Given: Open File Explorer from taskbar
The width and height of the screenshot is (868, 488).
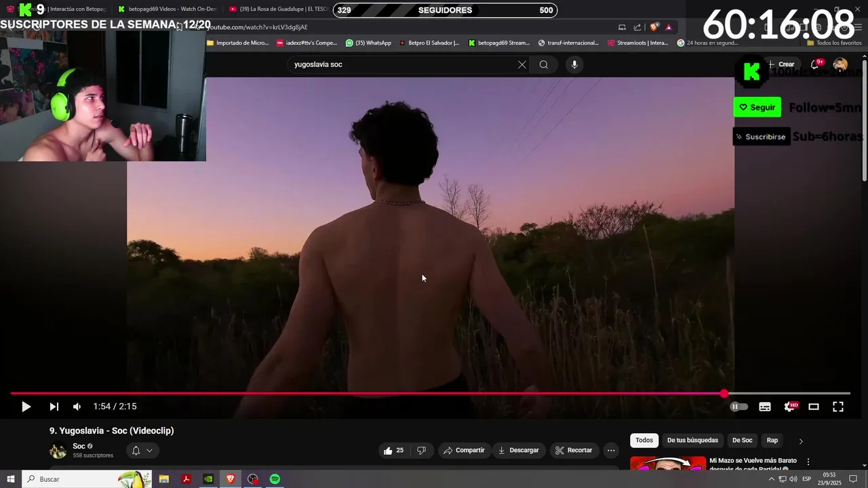Looking at the screenshot, I should tap(163, 479).
